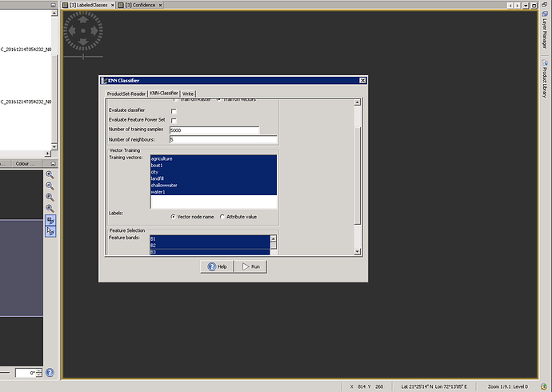Viewport: 552px width, 392px height.
Task: Select feature band B2
Action: pyautogui.click(x=210, y=246)
